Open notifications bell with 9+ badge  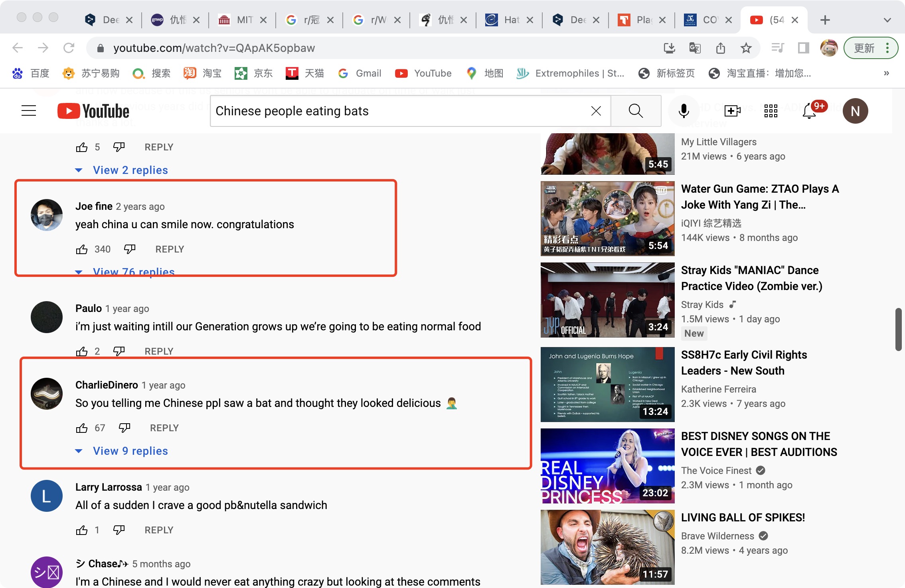point(810,111)
